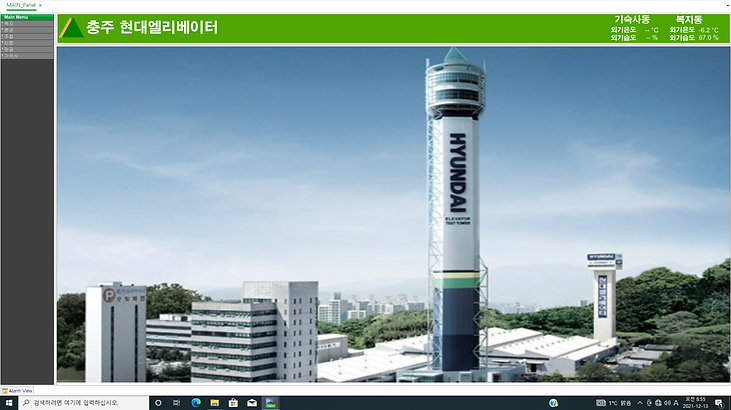Open the 복지 entry in Main Menu
The height and width of the screenshot is (410, 731).
click(x=28, y=23)
